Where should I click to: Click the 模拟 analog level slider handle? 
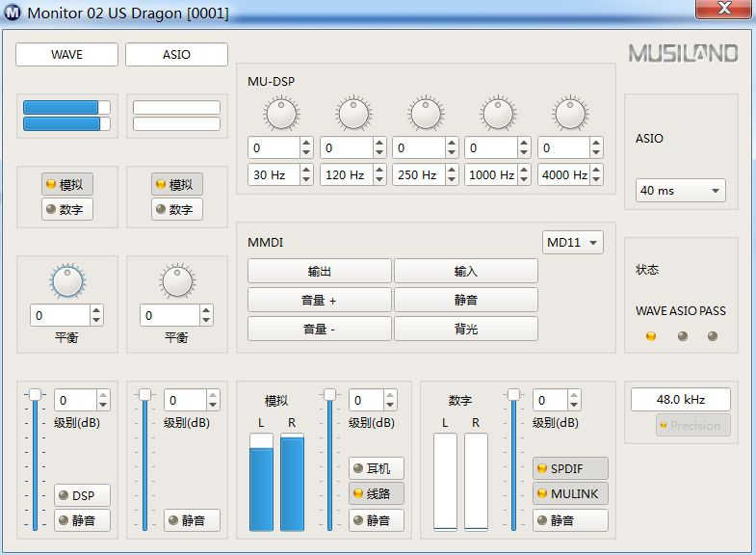[x=329, y=395]
